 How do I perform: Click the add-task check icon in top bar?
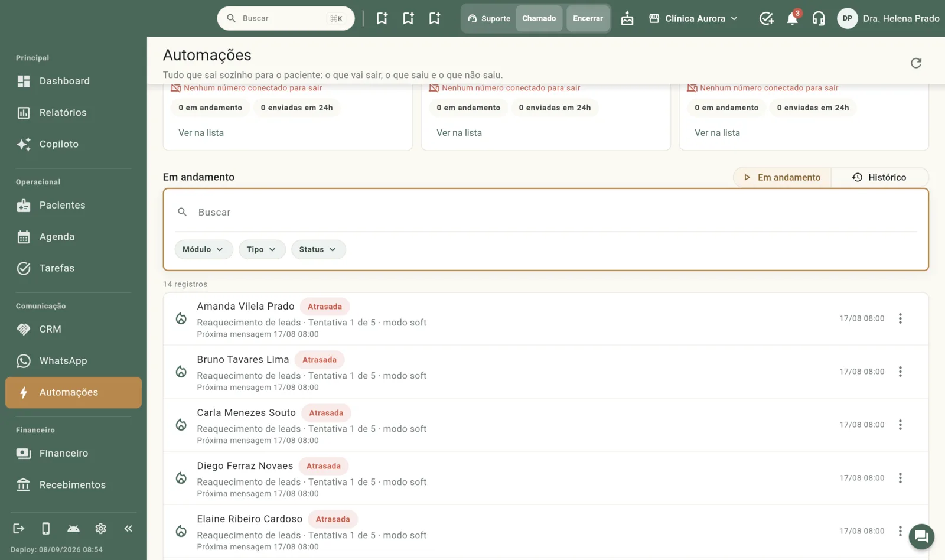[766, 18]
